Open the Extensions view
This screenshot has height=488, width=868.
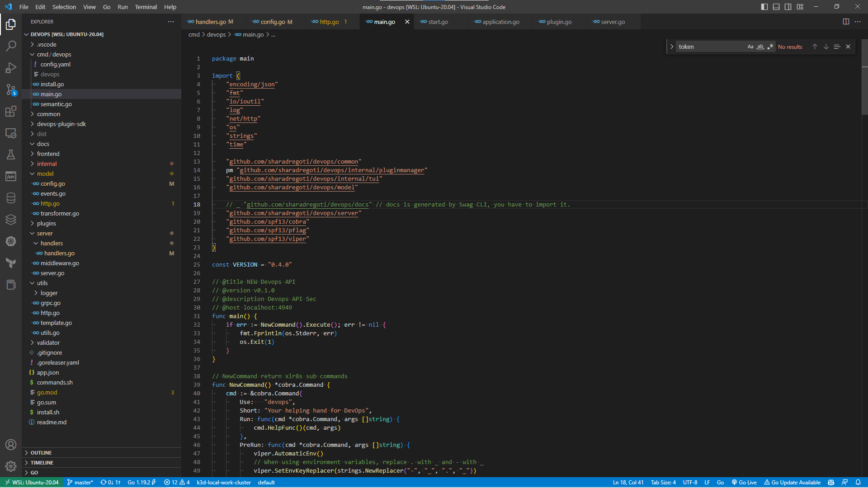pyautogui.click(x=11, y=112)
